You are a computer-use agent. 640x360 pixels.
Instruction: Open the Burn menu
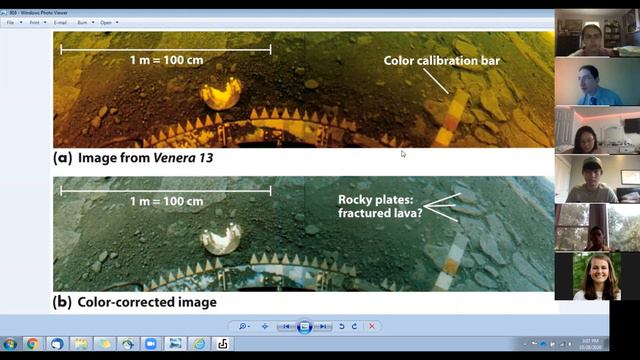click(82, 22)
